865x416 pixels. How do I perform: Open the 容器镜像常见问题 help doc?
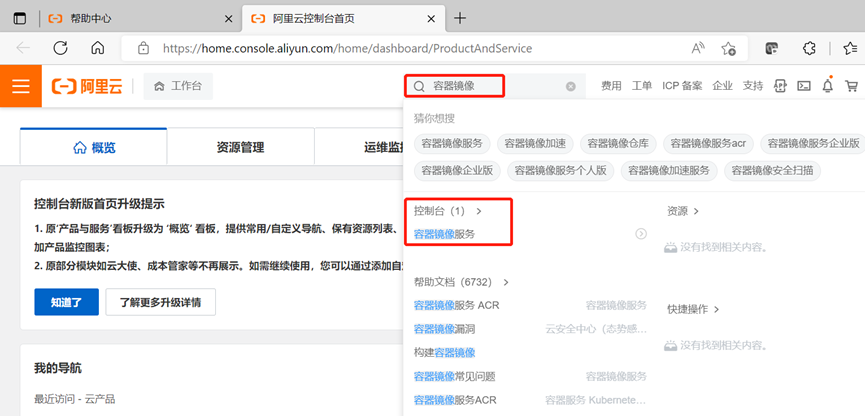point(455,377)
